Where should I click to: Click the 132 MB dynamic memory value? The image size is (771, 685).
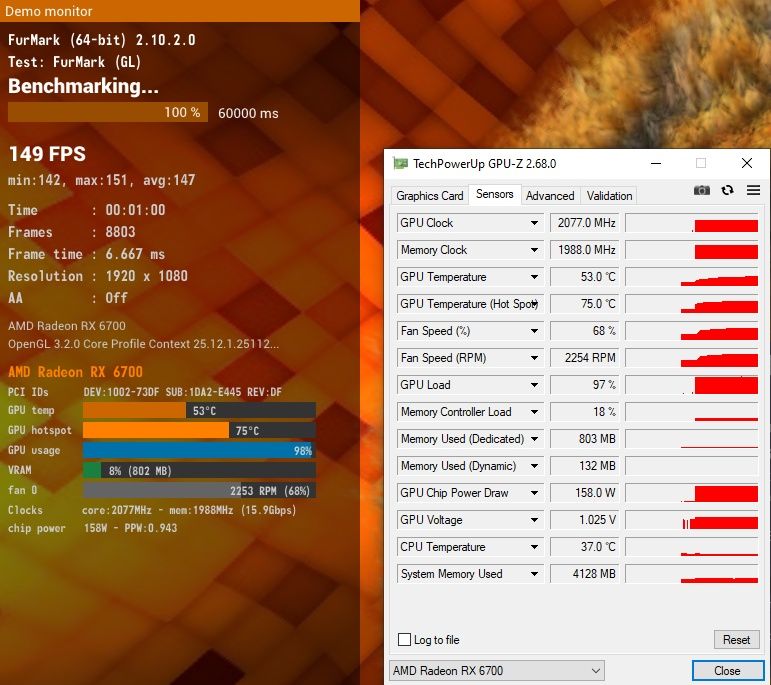click(x=584, y=466)
